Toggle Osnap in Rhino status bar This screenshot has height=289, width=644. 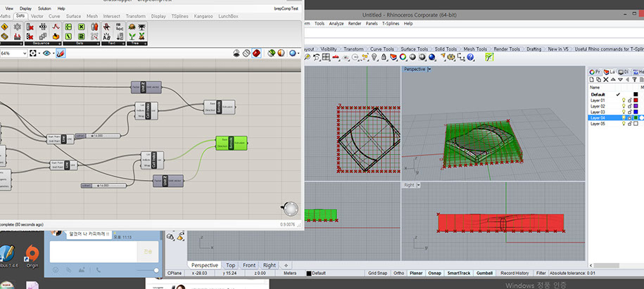(434, 273)
